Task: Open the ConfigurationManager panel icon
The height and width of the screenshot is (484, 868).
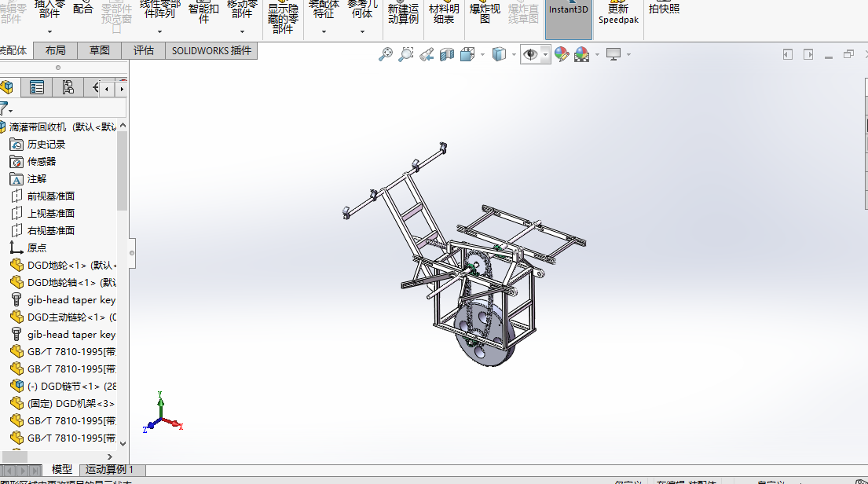Action: tap(68, 87)
